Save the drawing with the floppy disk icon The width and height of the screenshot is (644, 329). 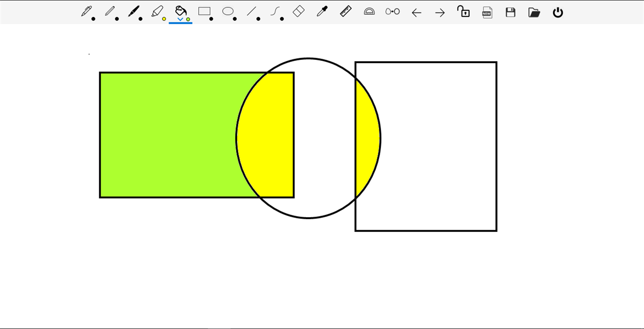(x=511, y=12)
